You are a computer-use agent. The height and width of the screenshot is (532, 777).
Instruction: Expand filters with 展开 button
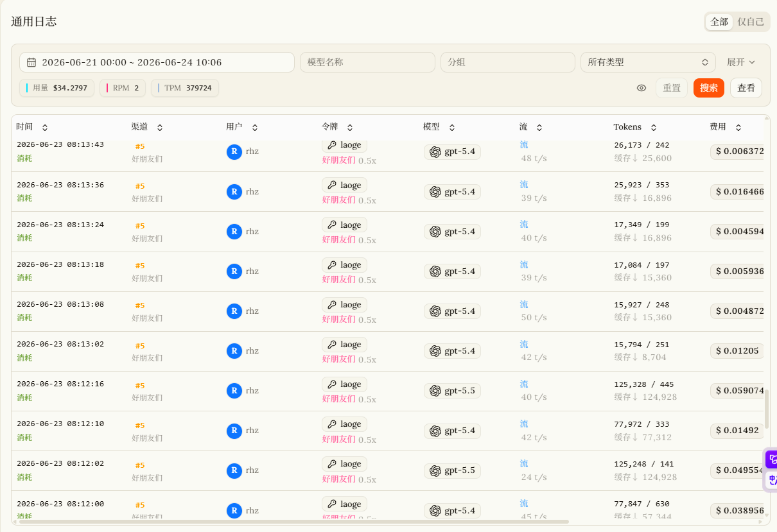pyautogui.click(x=741, y=62)
